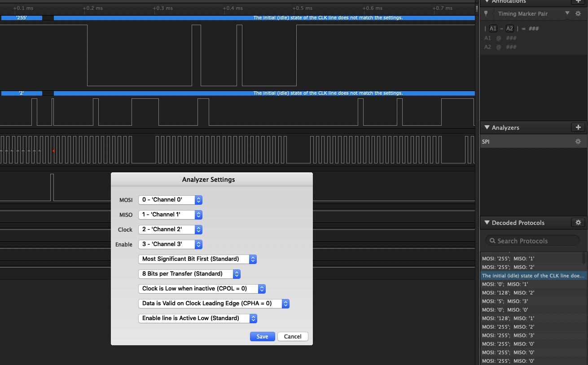Click the add Analyzer plus button
This screenshot has width=588, height=365.
(578, 128)
